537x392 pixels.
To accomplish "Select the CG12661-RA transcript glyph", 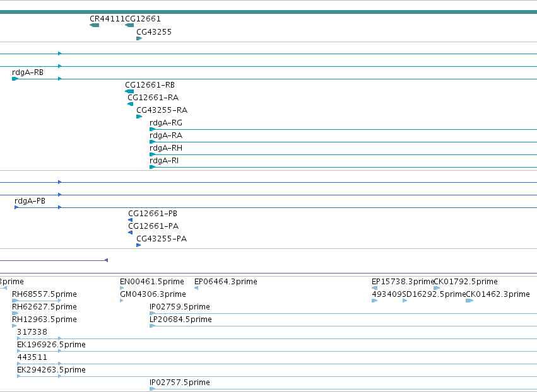I will tap(131, 104).
